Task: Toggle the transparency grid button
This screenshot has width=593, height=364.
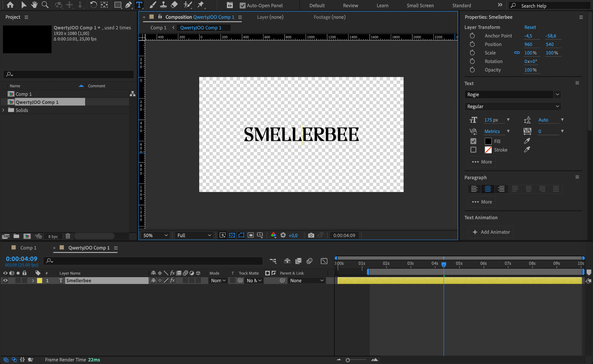Action: point(232,235)
